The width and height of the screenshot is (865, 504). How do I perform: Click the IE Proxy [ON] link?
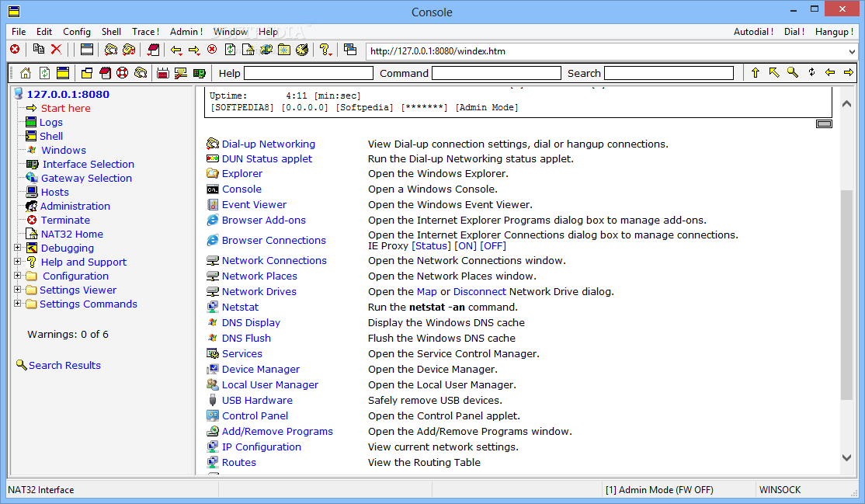(466, 246)
